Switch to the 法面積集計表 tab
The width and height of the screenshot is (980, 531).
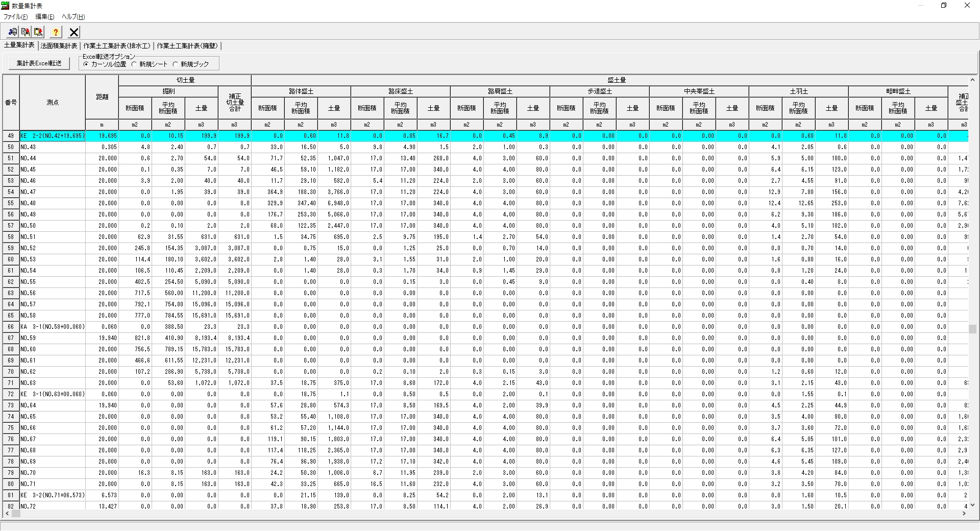59,46
